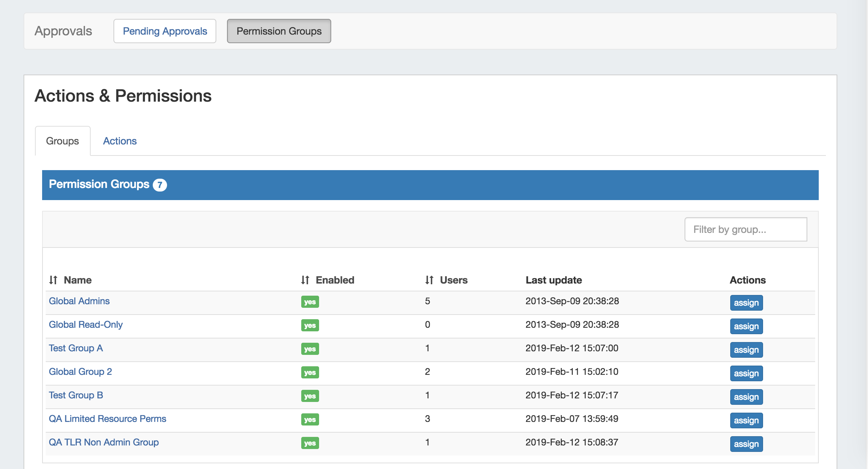Sort table by Name column icon
The width and height of the screenshot is (868, 469).
[x=53, y=280]
